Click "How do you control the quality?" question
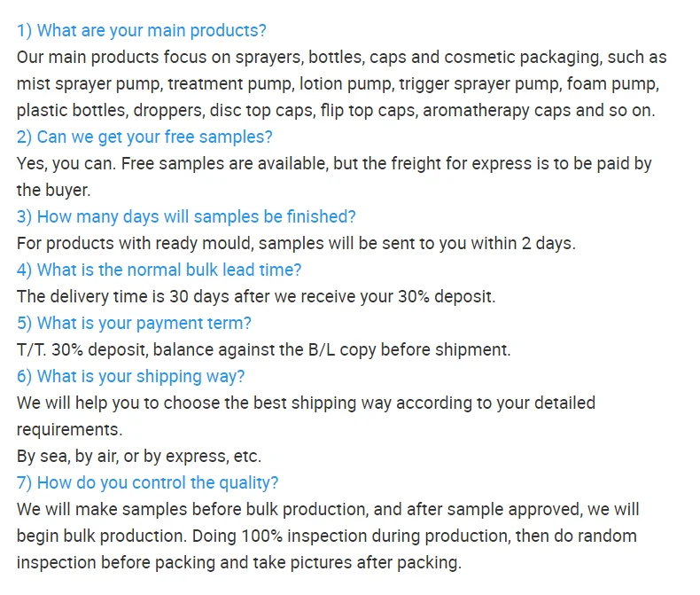The width and height of the screenshot is (700, 595). (x=147, y=483)
